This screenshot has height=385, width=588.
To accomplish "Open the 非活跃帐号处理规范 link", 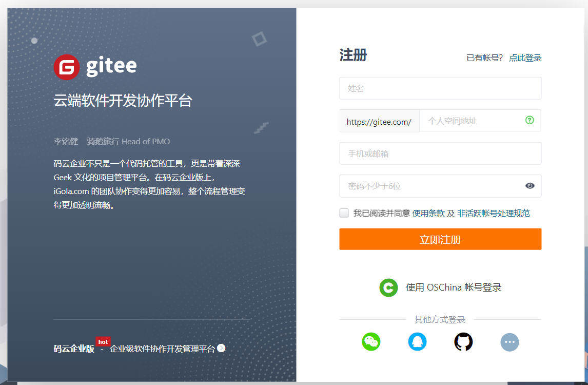I will (493, 213).
